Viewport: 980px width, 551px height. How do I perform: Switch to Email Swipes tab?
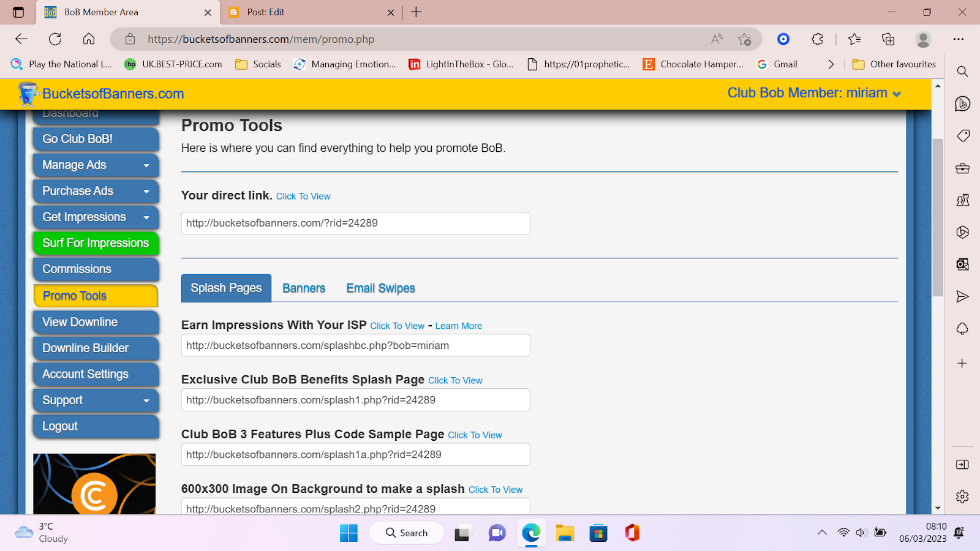(380, 288)
